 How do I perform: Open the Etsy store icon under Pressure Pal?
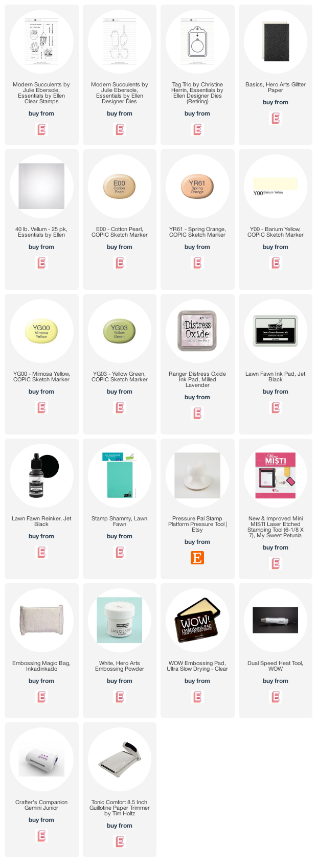point(197,558)
